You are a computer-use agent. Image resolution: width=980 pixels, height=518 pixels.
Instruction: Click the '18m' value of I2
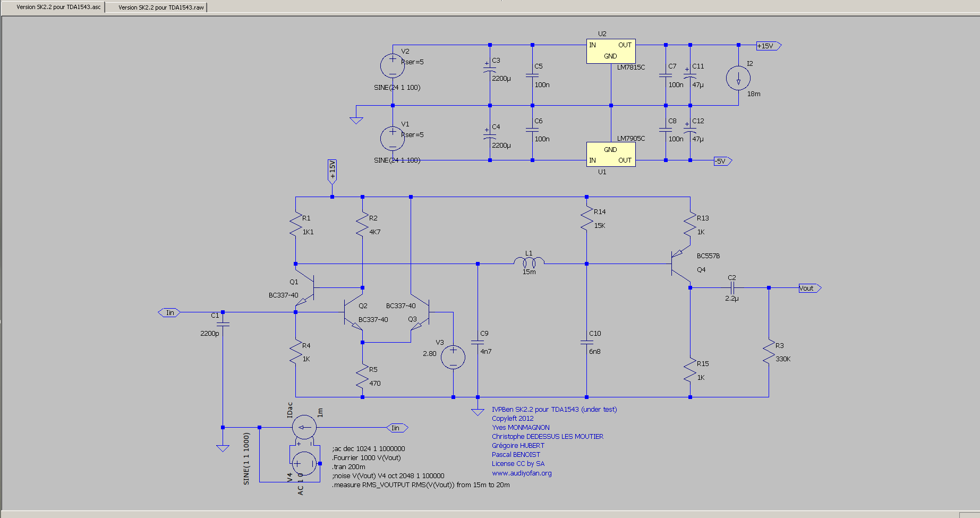tap(754, 94)
